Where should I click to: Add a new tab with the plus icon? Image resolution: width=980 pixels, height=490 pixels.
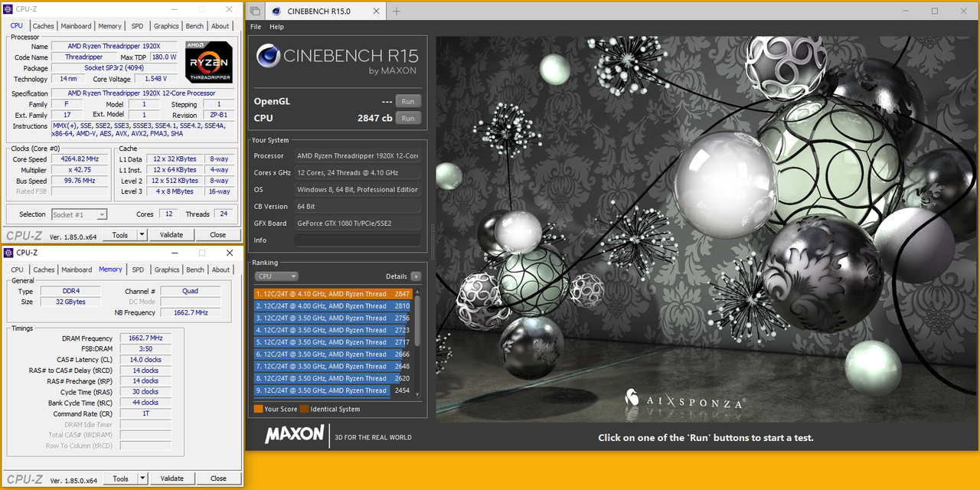point(396,11)
